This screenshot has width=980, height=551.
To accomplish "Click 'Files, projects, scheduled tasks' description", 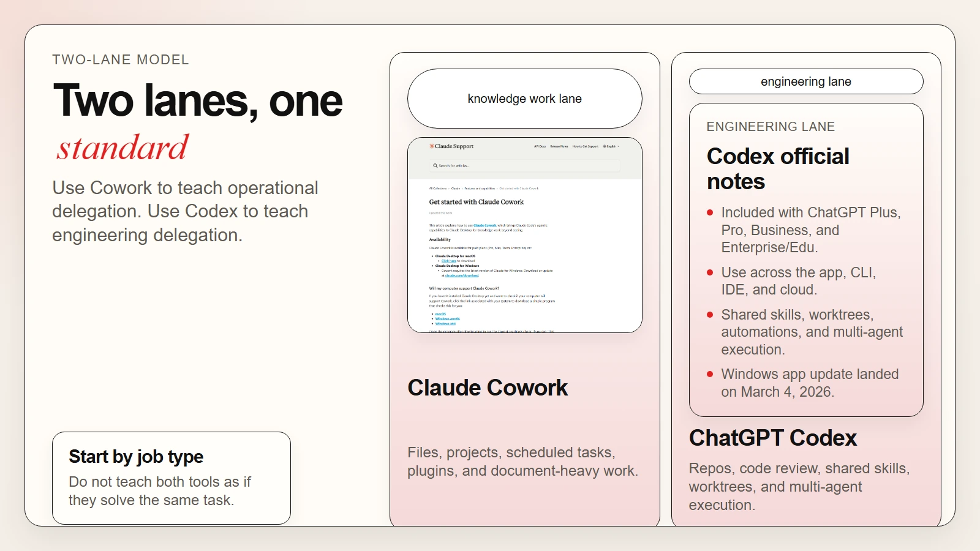I will (523, 462).
